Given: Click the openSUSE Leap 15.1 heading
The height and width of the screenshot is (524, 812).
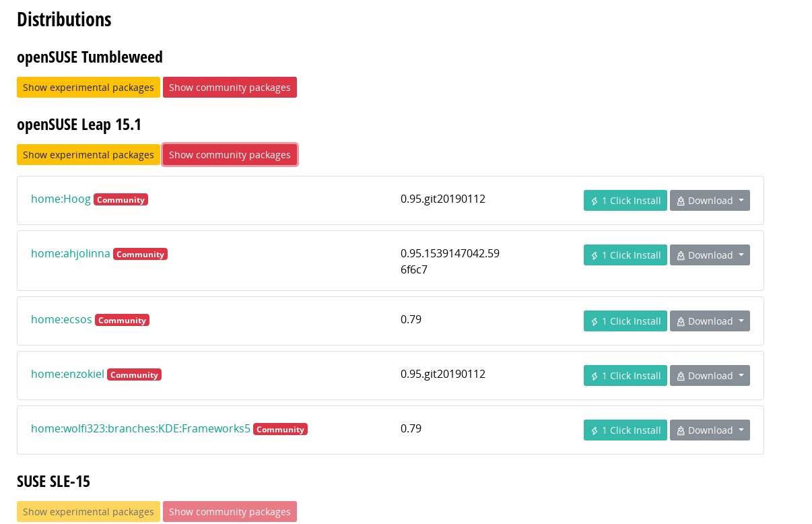Looking at the screenshot, I should (x=79, y=125).
